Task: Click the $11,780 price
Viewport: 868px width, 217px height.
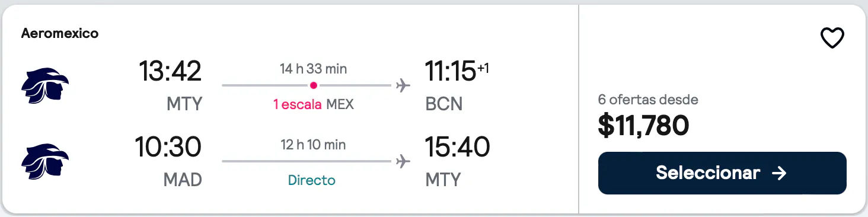Action: [x=644, y=126]
